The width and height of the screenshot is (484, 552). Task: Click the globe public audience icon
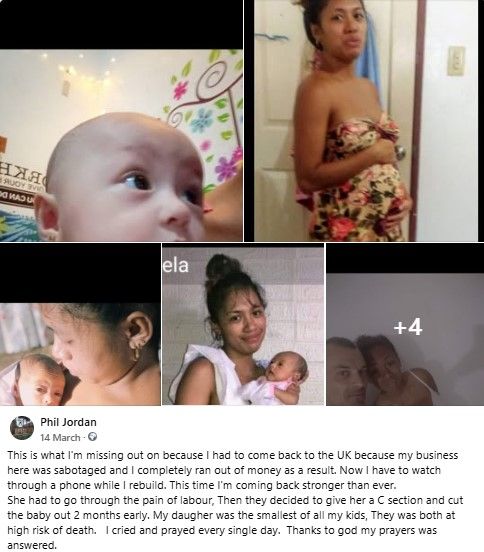coord(93,437)
